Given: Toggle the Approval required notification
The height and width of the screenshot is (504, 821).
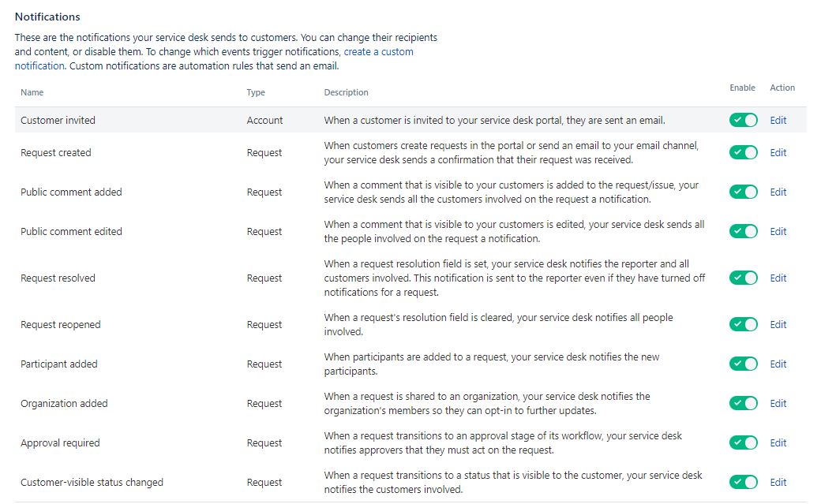Looking at the screenshot, I should pos(743,442).
